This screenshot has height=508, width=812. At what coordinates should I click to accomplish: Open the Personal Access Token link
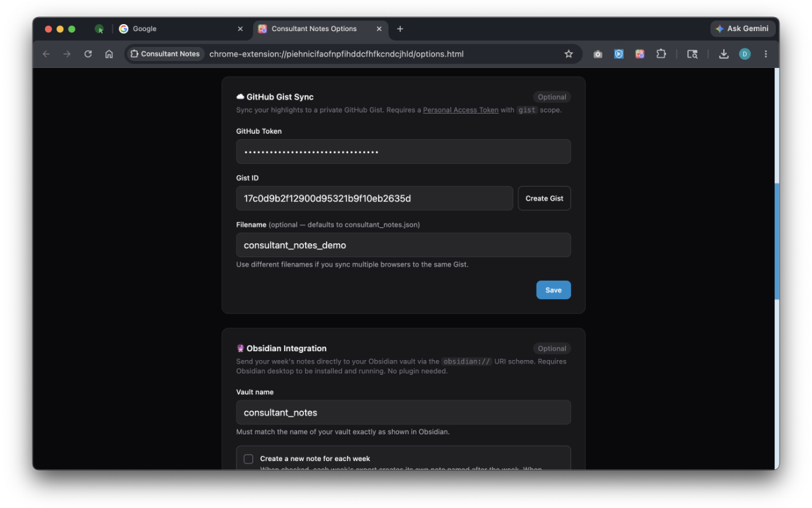(461, 110)
